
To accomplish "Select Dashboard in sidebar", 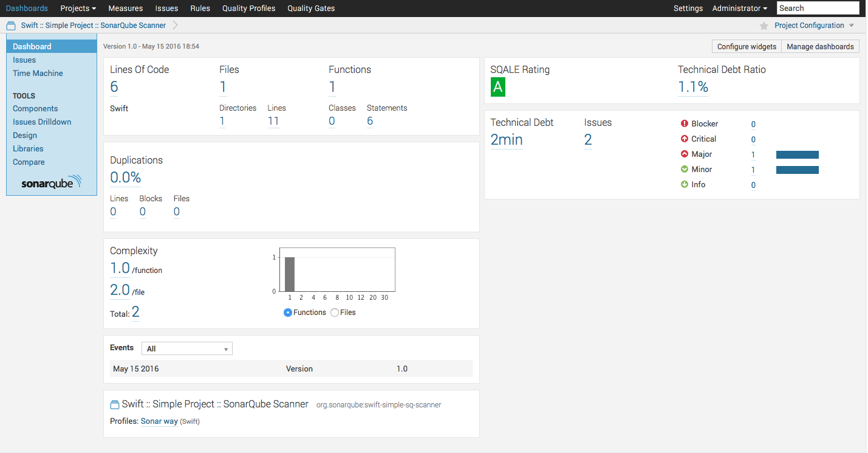I will (x=52, y=46).
